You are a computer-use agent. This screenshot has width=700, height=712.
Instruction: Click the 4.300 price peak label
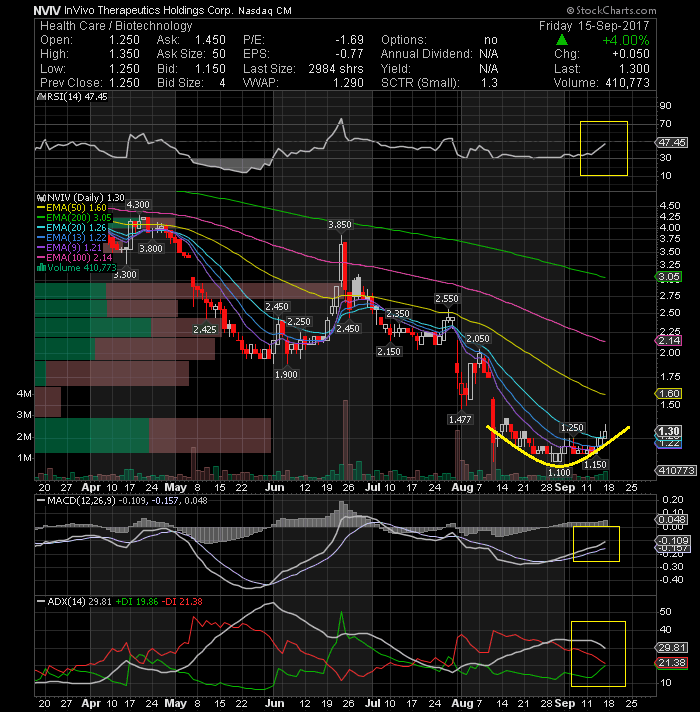138,205
